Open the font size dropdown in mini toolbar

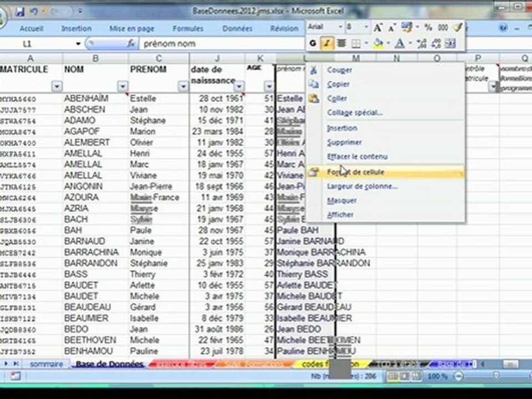366,27
